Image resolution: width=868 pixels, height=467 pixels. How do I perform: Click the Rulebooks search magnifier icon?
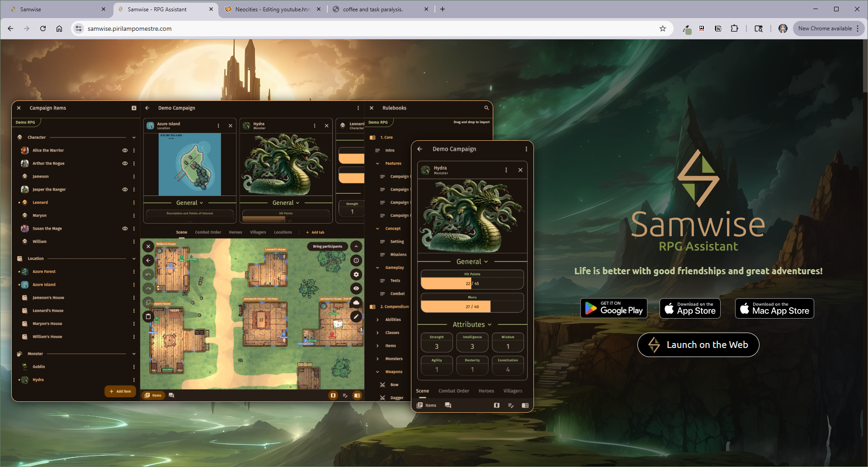[x=486, y=108]
